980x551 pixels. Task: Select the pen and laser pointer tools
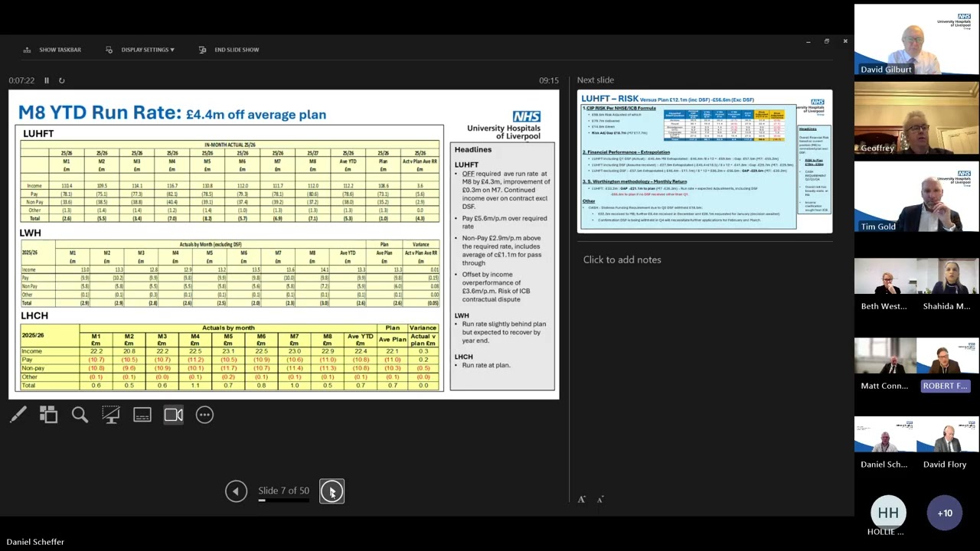click(x=18, y=415)
